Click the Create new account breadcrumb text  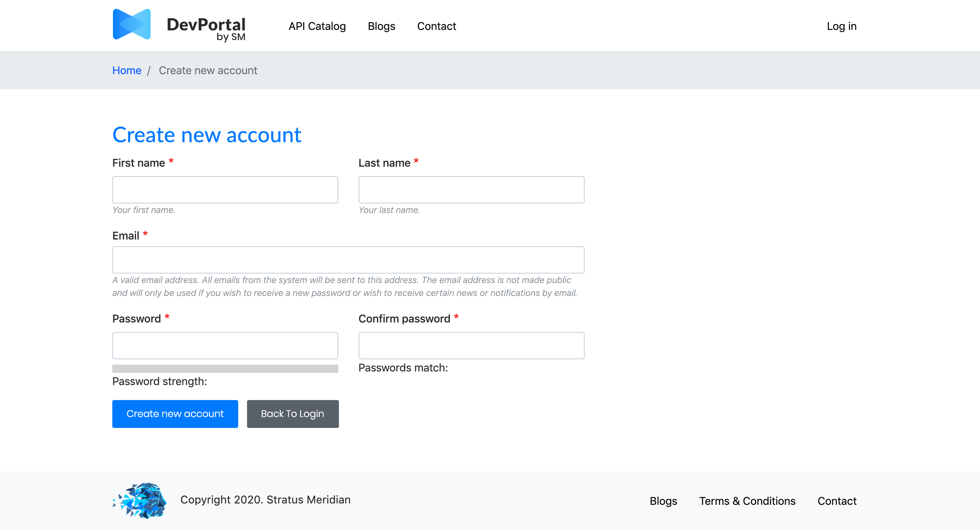click(208, 70)
